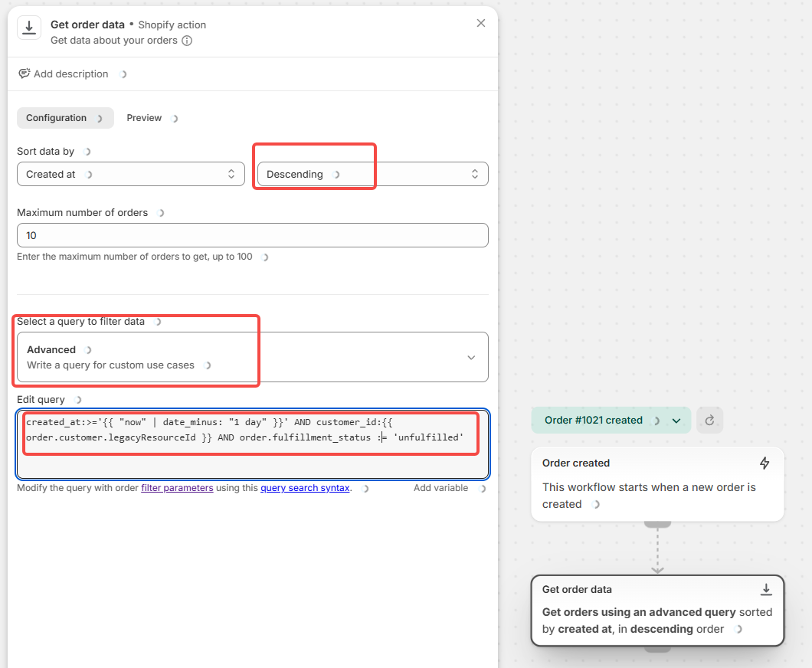Click the download icon in the panel header
The image size is (812, 668).
click(29, 28)
